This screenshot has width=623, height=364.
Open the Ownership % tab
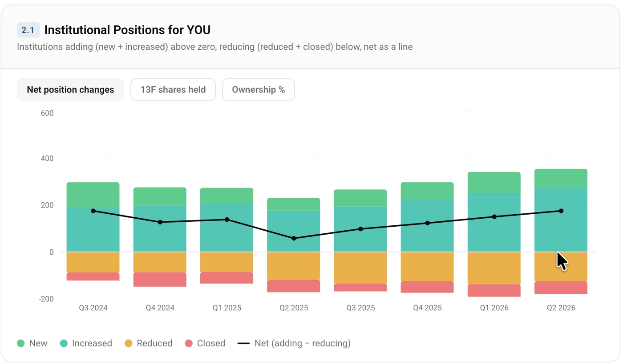click(x=259, y=90)
